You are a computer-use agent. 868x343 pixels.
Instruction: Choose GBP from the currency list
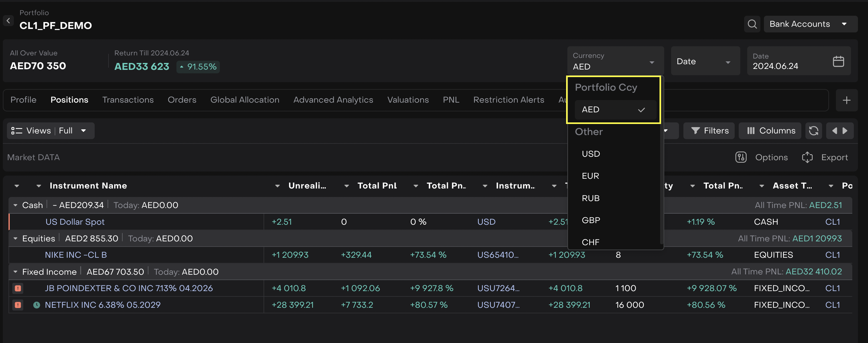591,220
